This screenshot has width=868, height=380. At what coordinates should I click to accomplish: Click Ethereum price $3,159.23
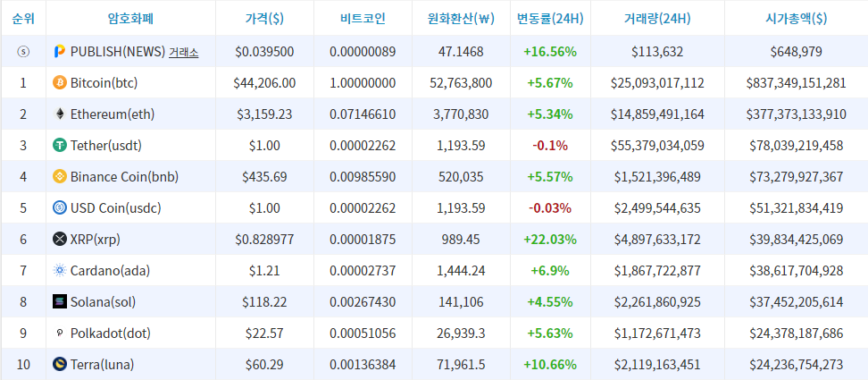[264, 114]
